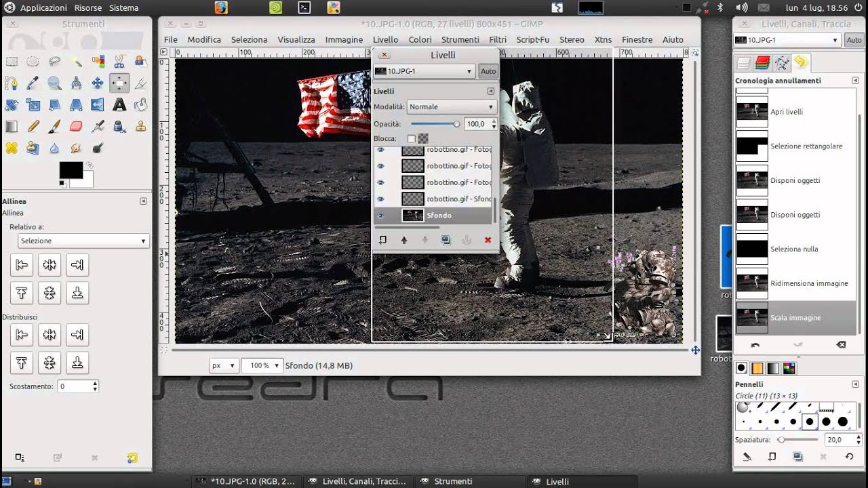
Task: Select the Bucket Fill tool
Action: [x=141, y=105]
